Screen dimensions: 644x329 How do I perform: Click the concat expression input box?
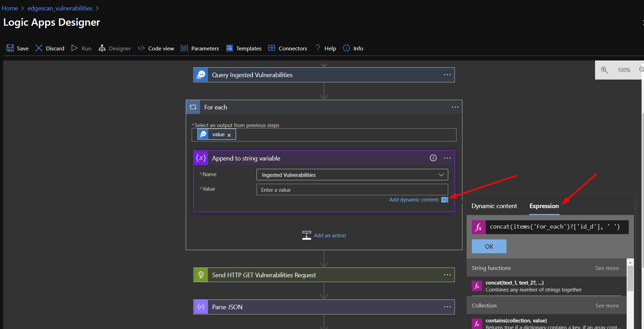(x=557, y=227)
